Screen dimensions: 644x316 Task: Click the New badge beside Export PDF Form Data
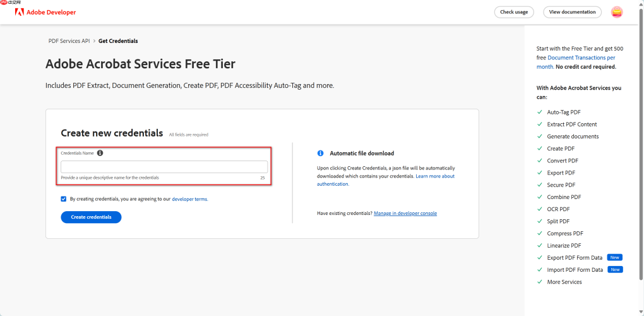point(614,258)
